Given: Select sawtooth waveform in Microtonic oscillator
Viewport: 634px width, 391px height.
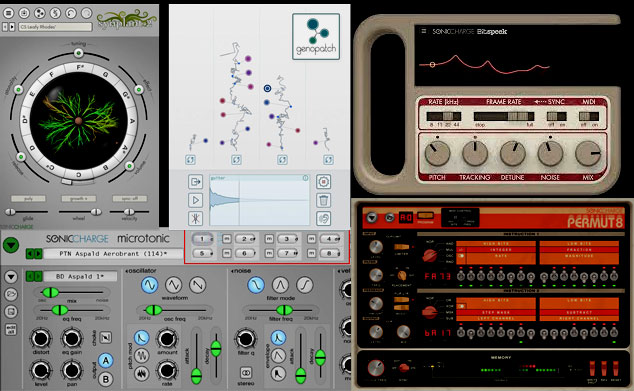Looking at the screenshot, I should pos(198,285).
